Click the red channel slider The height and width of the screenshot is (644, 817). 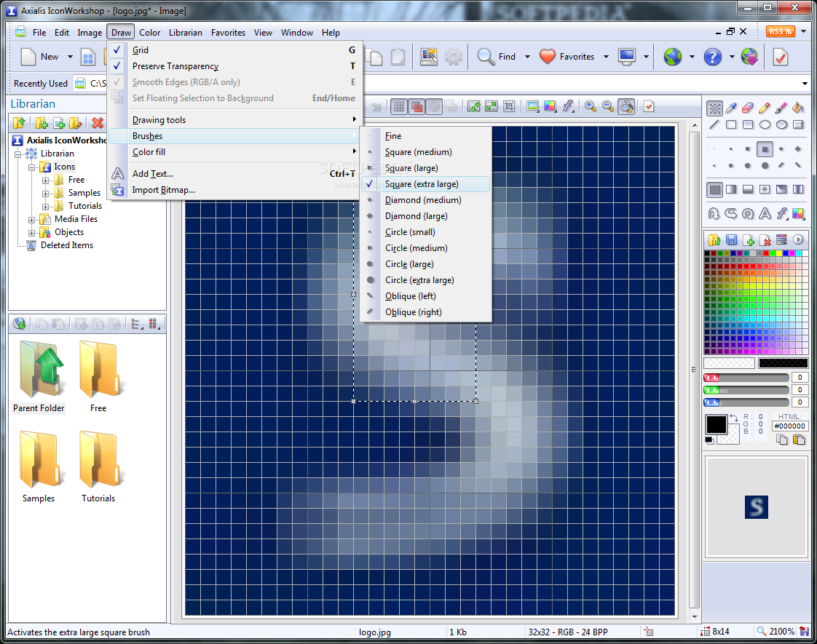coord(746,378)
